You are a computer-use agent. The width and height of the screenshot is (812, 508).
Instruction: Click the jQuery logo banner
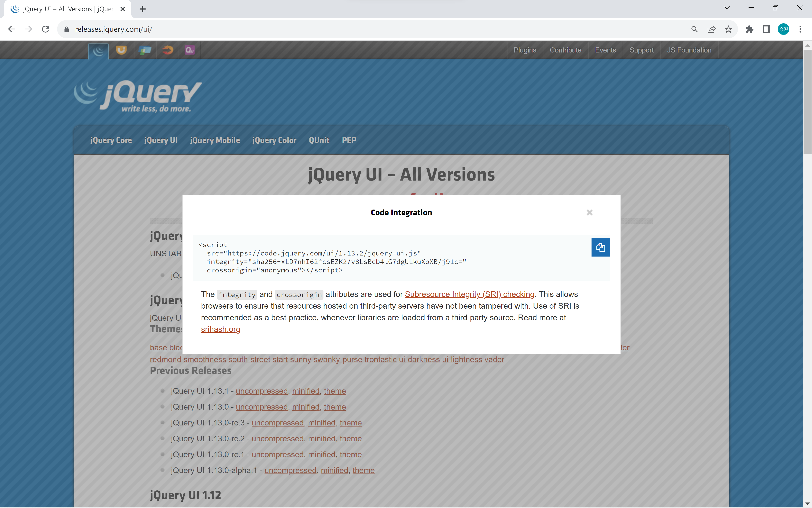tap(138, 96)
